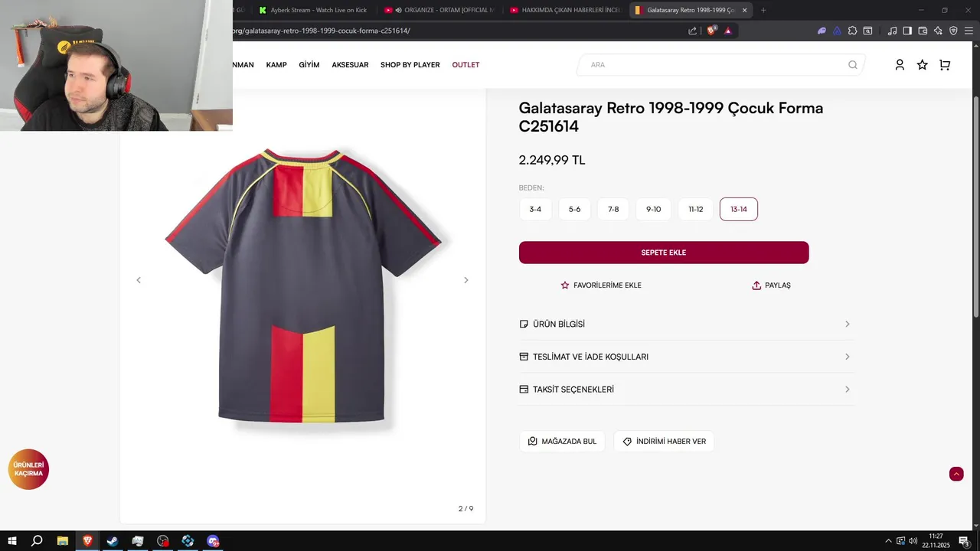Image resolution: width=980 pixels, height=551 pixels.
Task: Expand TESLİMAT VE İADE KOŞULLARI section
Action: tap(684, 357)
